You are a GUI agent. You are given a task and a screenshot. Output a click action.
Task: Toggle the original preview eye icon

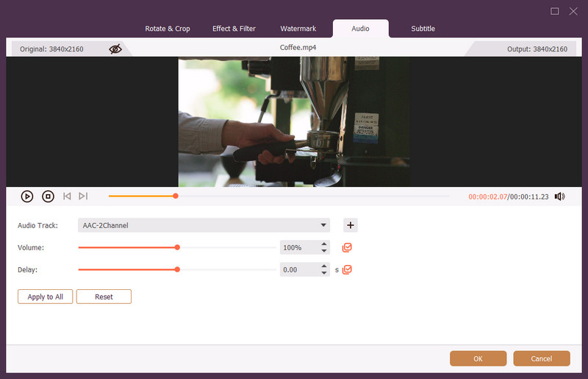pos(115,49)
